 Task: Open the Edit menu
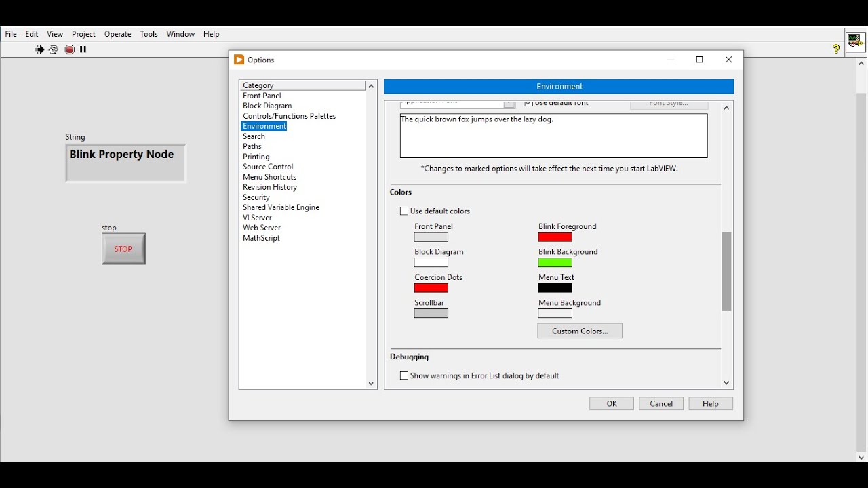coord(32,34)
